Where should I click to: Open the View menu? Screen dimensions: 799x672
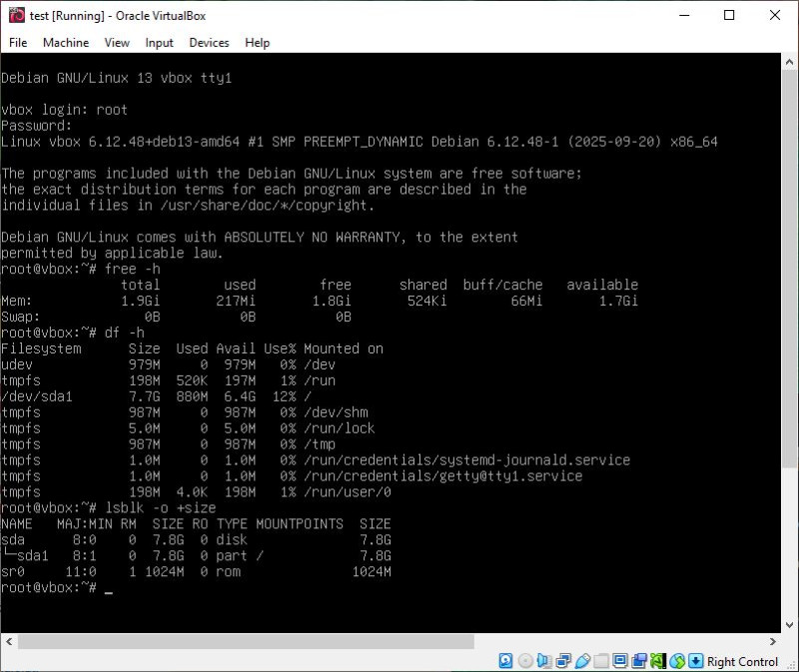tap(117, 43)
